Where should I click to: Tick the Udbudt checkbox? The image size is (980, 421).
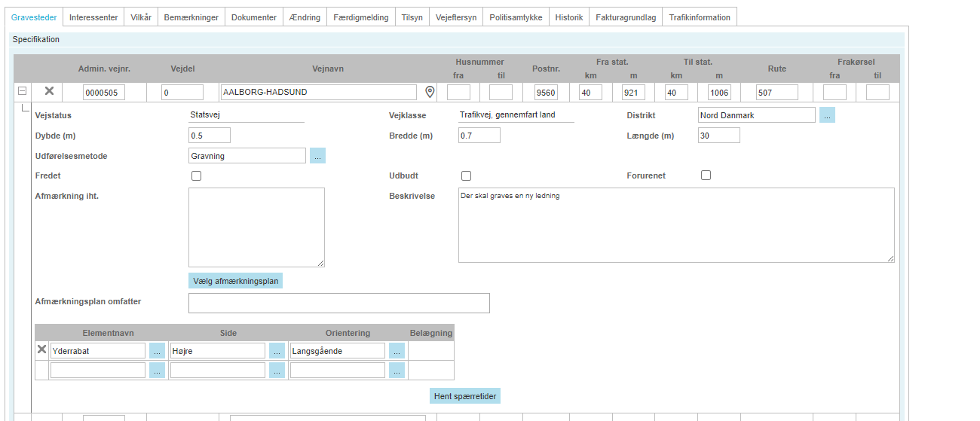466,175
